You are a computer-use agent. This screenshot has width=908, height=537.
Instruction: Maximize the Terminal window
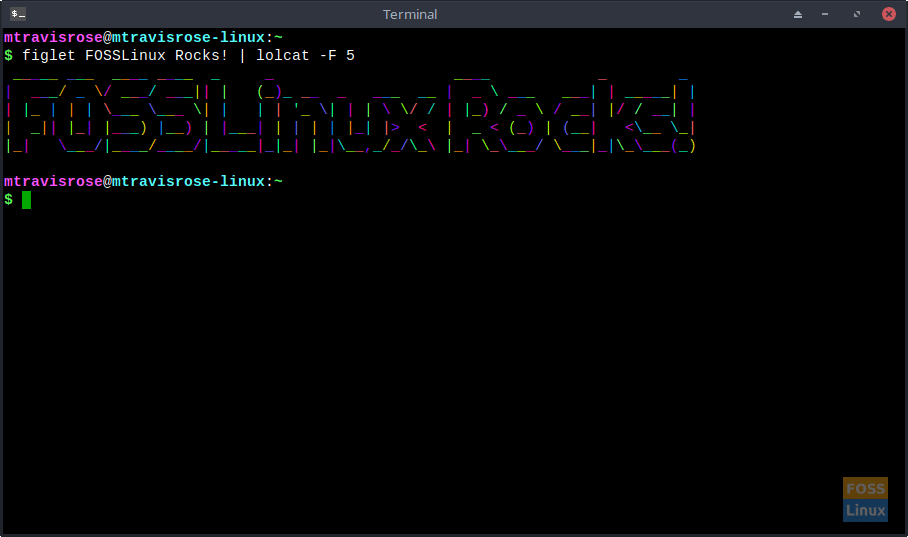pos(856,14)
